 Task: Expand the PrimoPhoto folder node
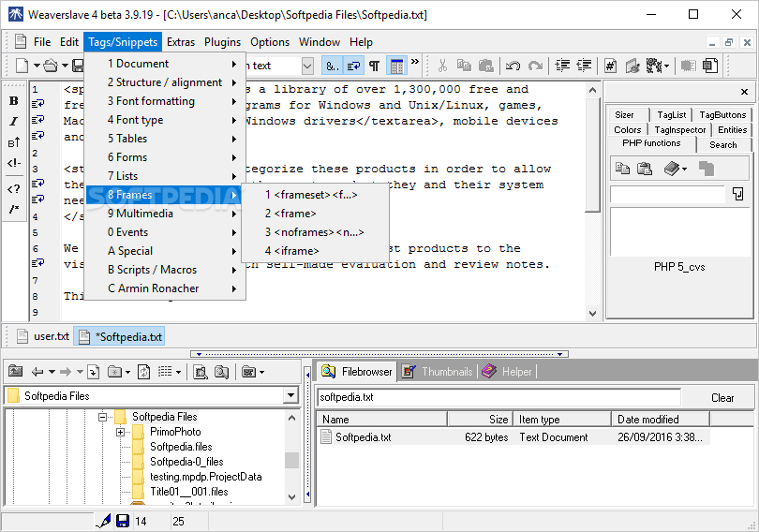(120, 432)
